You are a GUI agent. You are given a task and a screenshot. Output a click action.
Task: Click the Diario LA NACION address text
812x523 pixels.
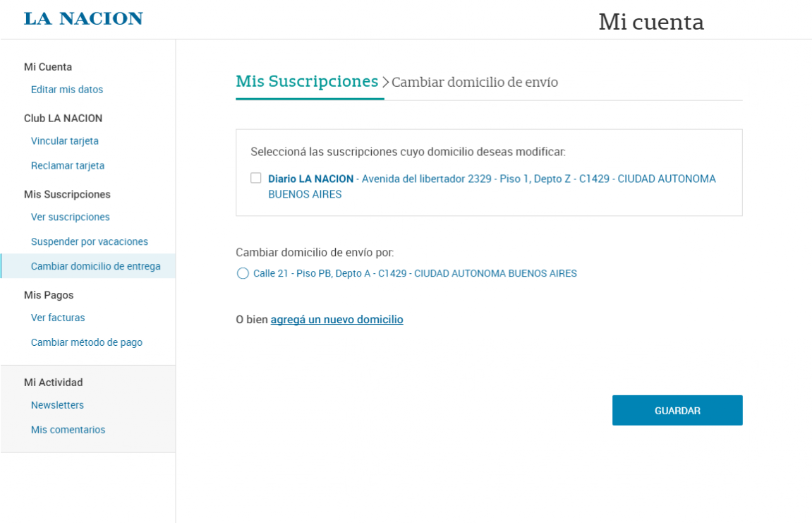click(492, 186)
